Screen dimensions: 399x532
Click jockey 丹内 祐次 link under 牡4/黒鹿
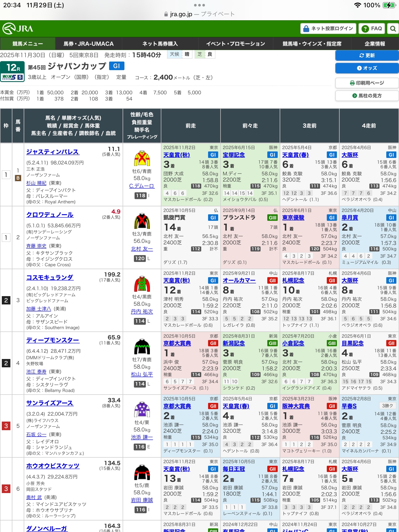pyautogui.click(x=142, y=311)
